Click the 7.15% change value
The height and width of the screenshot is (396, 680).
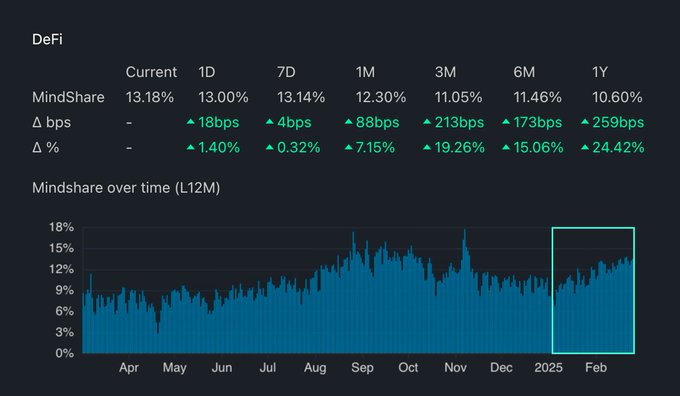(x=375, y=147)
